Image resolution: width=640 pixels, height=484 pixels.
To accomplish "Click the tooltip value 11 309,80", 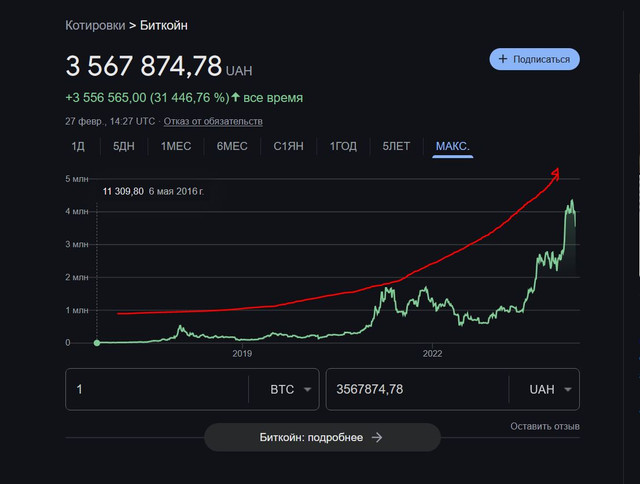I will point(123,191).
